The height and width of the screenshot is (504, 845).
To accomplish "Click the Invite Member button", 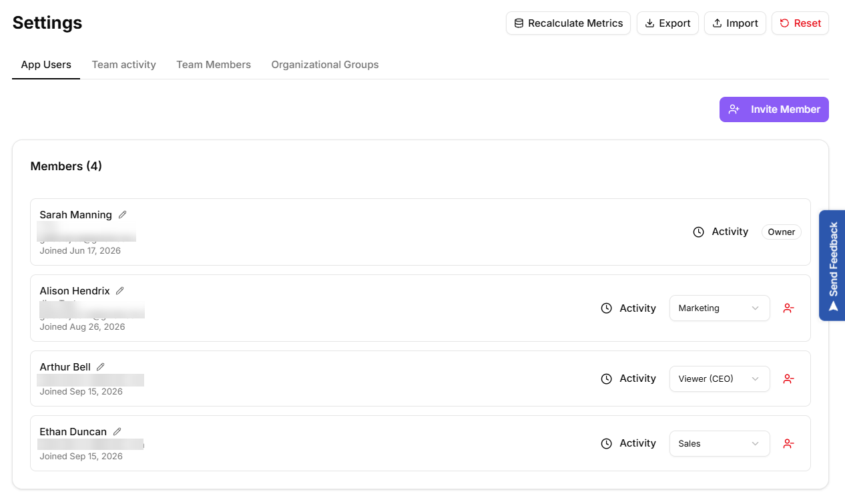I will [774, 109].
